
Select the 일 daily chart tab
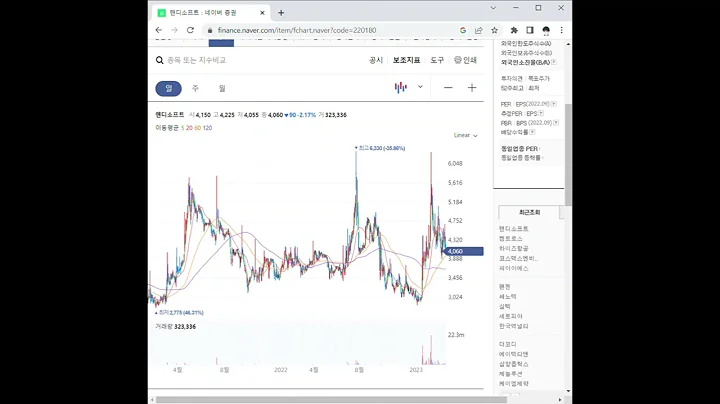[x=169, y=88]
